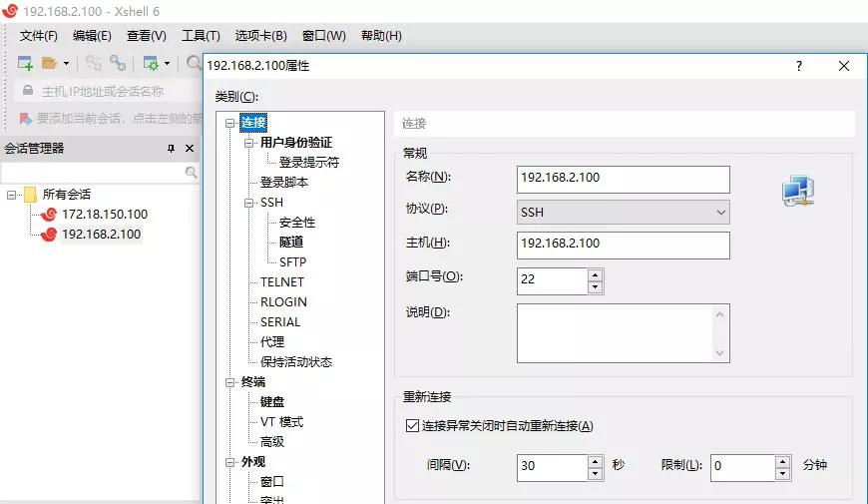Image resolution: width=868 pixels, height=504 pixels.
Task: Select 高级 under 终端
Action: 271,442
